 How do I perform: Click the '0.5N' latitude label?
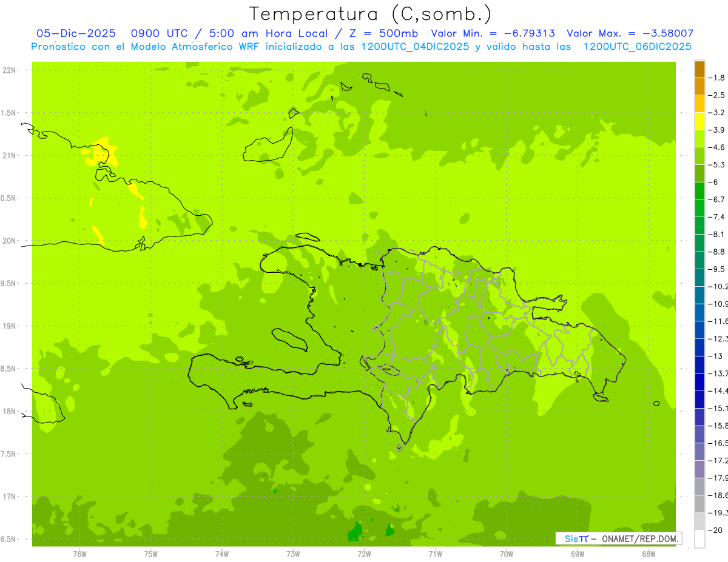click(x=8, y=198)
